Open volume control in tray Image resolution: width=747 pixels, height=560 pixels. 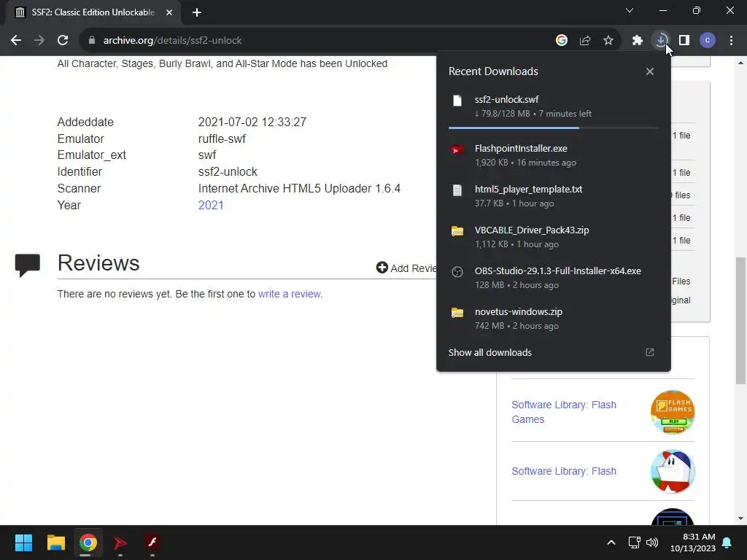click(x=652, y=542)
